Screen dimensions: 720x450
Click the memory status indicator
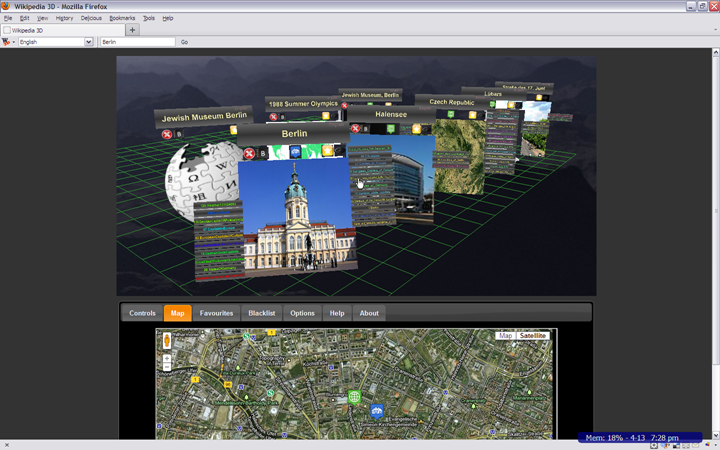(x=640, y=437)
